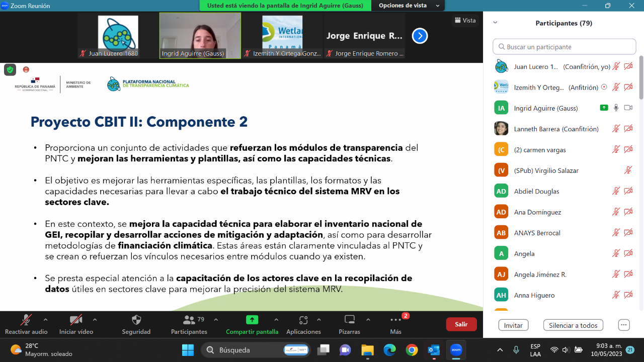Click the sharing notice banner for Ingrid Aguirre
The height and width of the screenshot is (362, 644).
(x=285, y=6)
